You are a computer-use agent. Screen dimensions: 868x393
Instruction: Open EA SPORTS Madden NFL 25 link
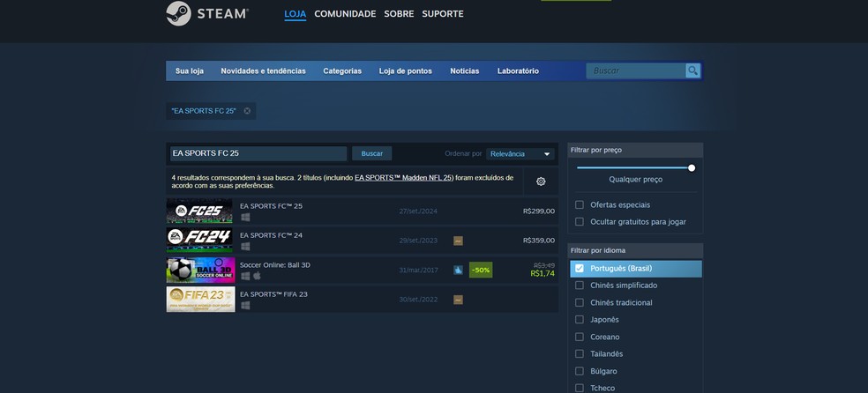[x=403, y=177]
